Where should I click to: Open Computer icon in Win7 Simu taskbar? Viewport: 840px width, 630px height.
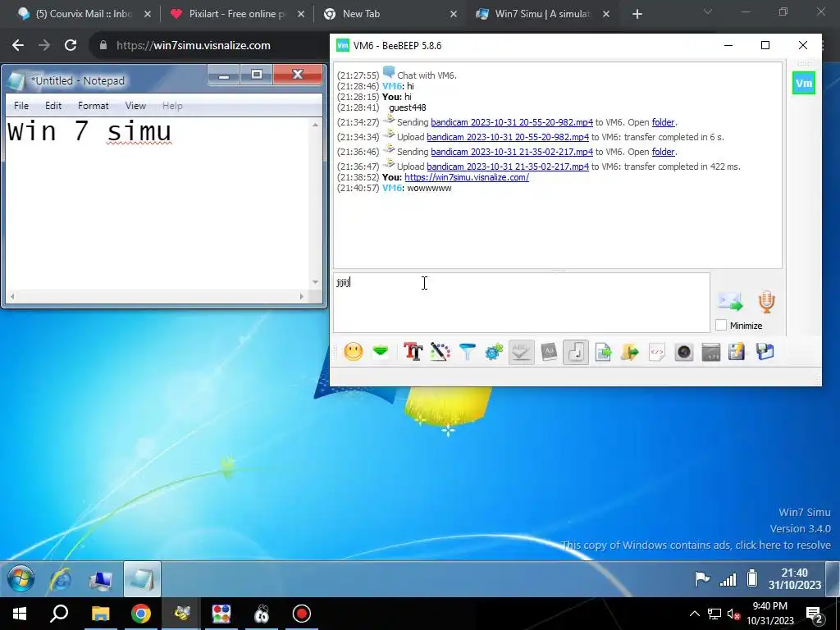coord(101,580)
